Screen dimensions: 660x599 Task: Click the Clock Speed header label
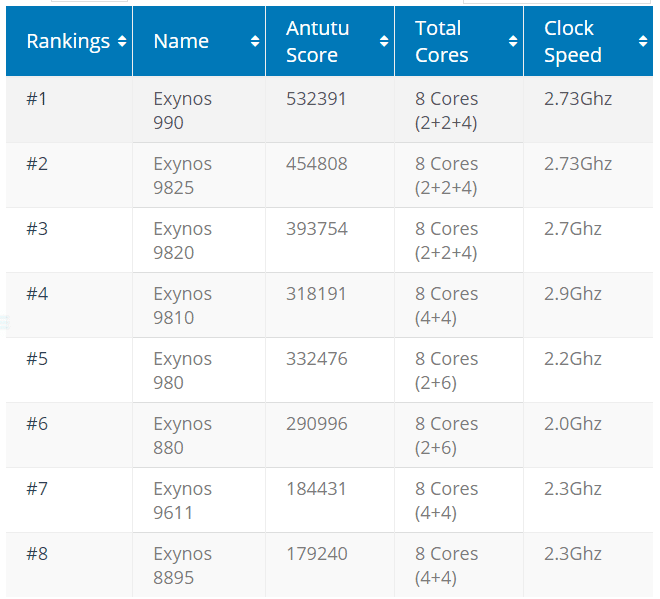[x=573, y=41]
